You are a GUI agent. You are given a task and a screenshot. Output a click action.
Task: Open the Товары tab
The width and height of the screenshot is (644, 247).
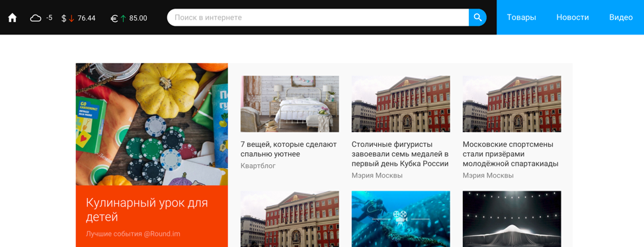pos(521,17)
